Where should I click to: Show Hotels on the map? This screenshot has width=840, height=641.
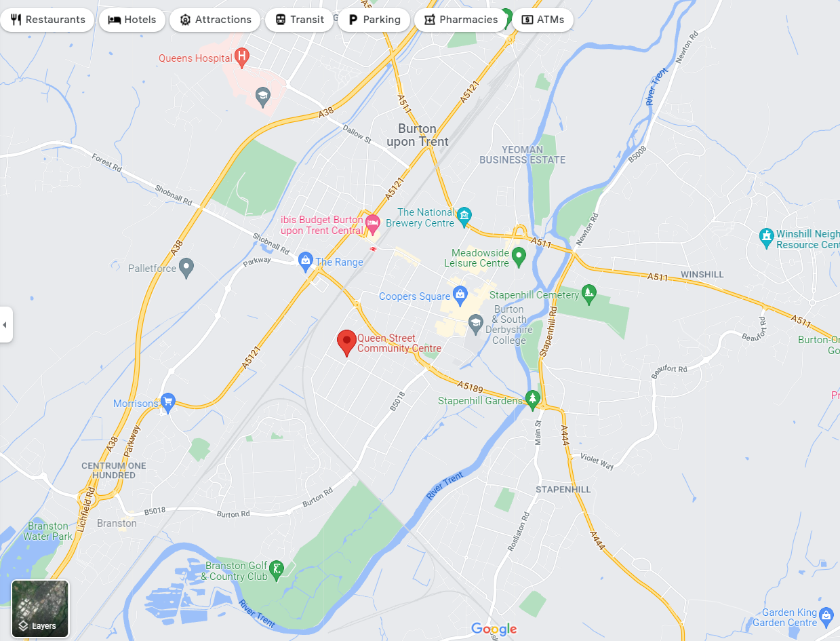132,20
